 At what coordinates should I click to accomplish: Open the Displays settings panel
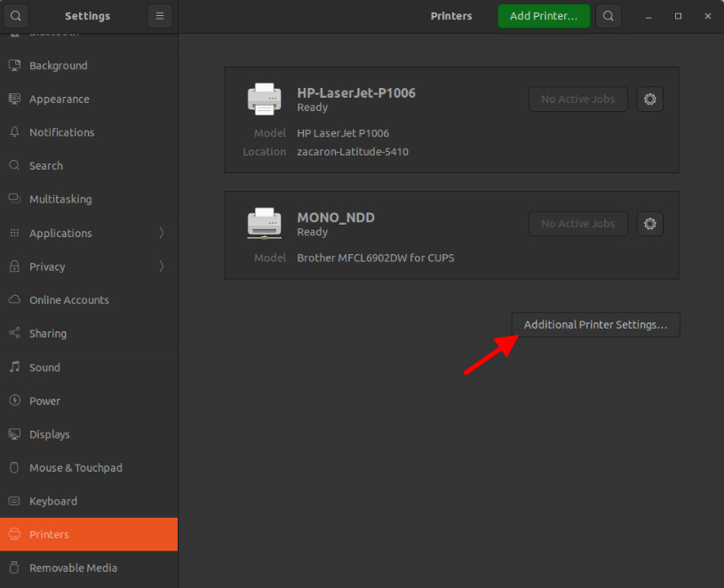[x=49, y=434]
